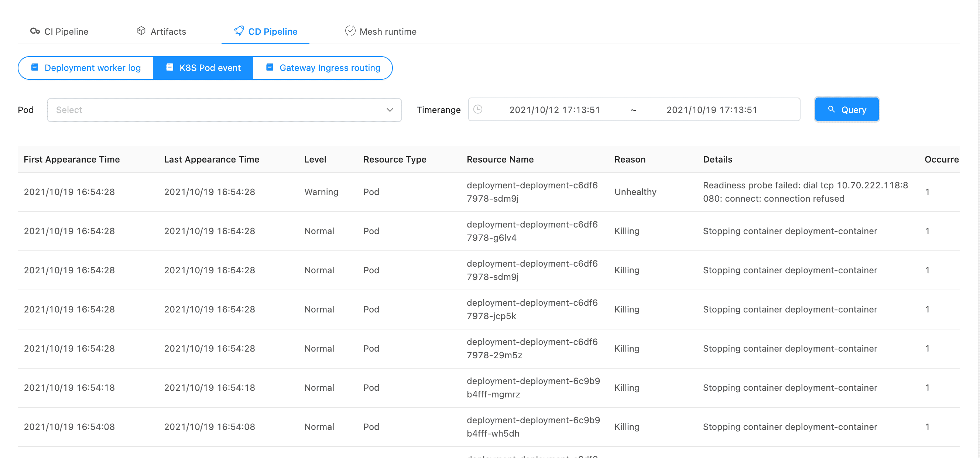Click Killing reason in the 7978-g6lv4 row
The image size is (980, 458).
[x=627, y=231]
